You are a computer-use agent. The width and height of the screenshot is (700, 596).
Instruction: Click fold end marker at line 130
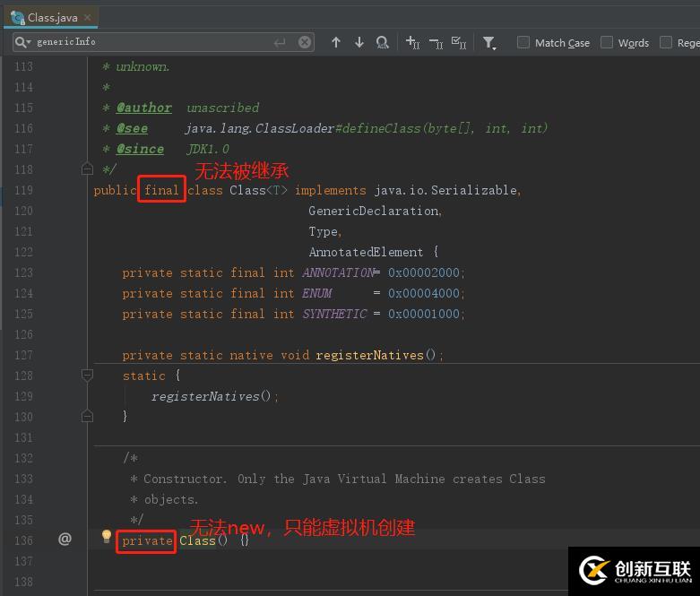pyautogui.click(x=87, y=417)
